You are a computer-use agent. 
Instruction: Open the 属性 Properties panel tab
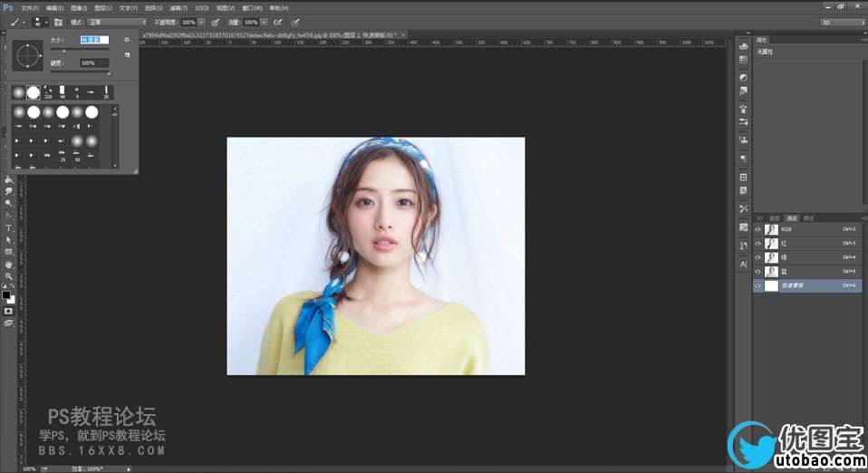click(x=762, y=40)
